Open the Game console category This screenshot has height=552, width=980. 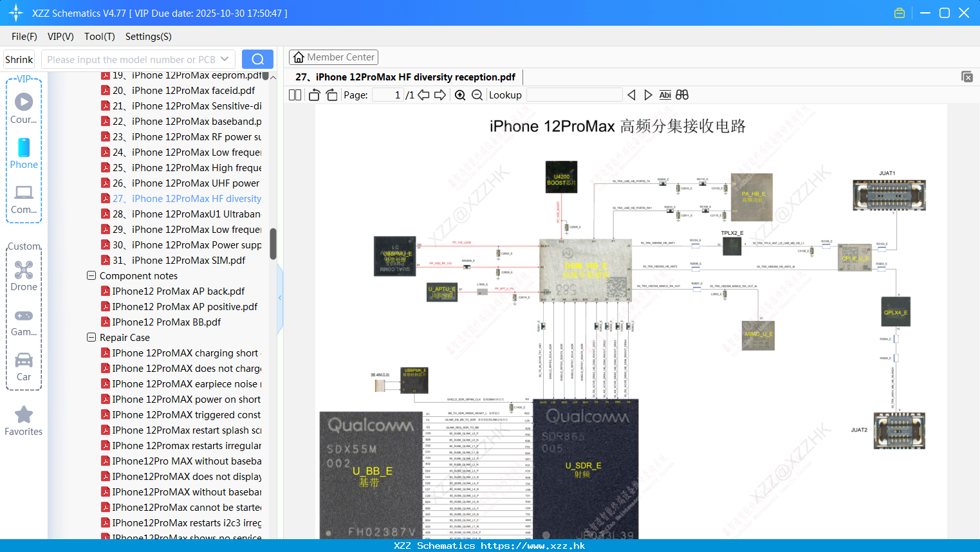24,322
